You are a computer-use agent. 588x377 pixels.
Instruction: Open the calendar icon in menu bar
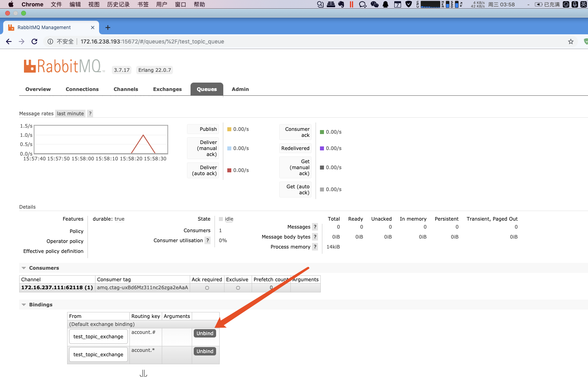point(397,4)
